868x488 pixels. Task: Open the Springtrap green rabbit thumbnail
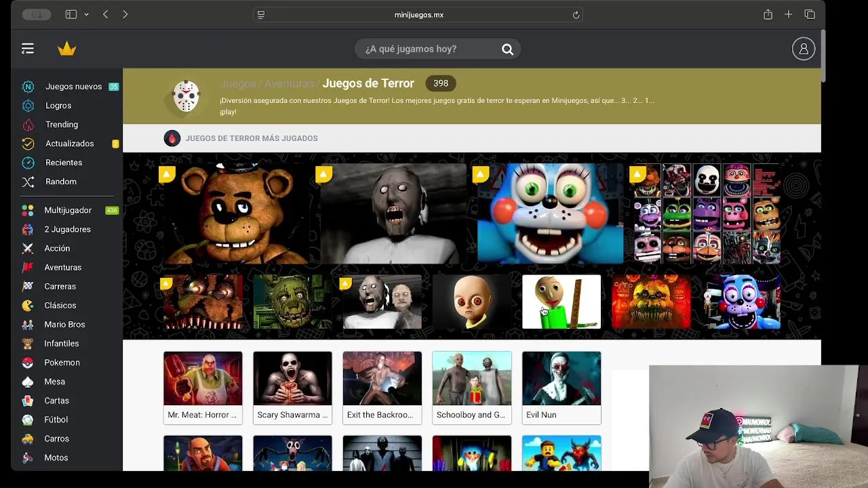click(292, 302)
